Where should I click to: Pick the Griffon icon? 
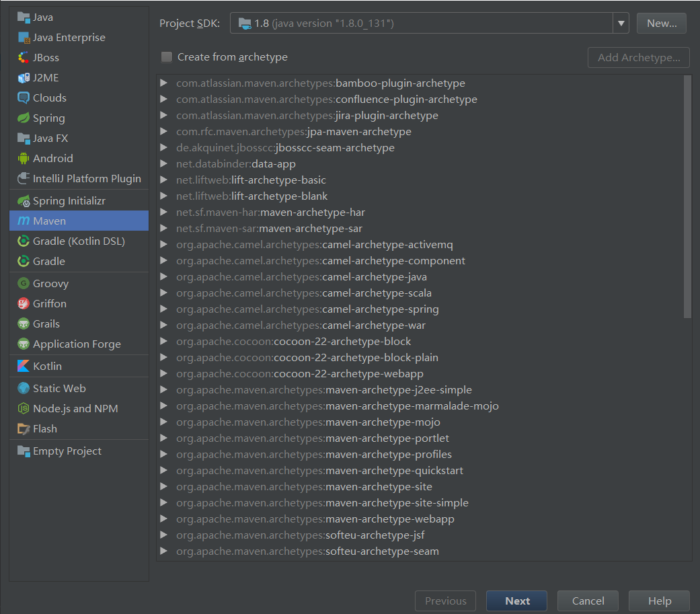[24, 304]
